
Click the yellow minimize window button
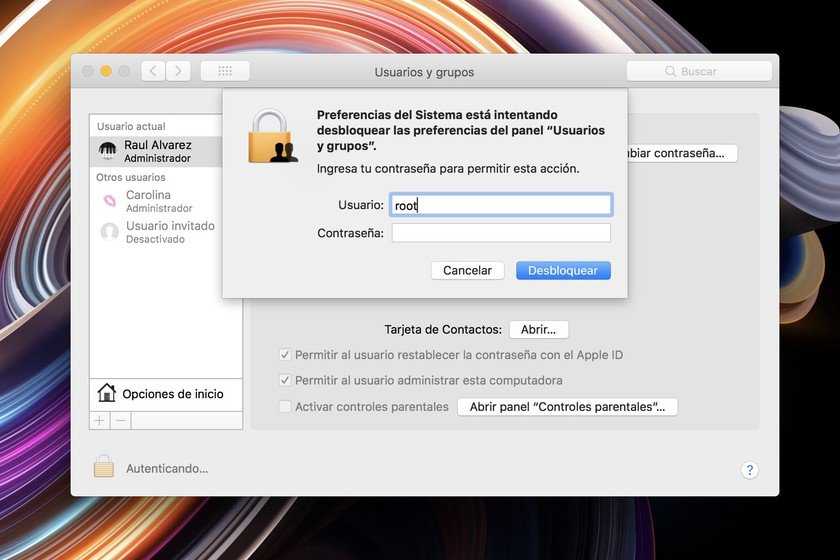click(106, 71)
